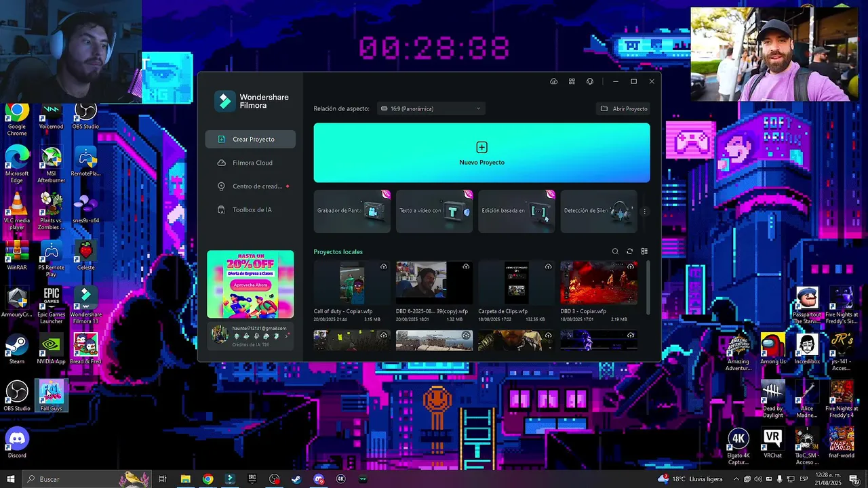Select NVIDIA App desktop icon

click(51, 350)
